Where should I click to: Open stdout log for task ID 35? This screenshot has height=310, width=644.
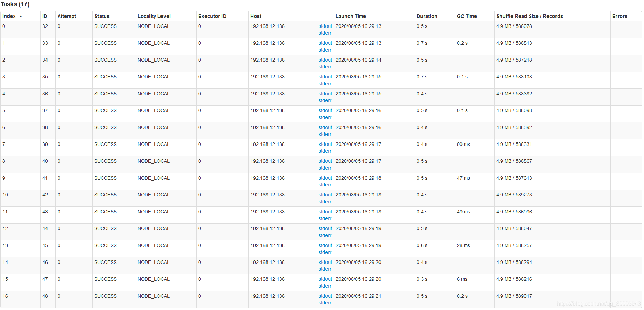point(325,77)
